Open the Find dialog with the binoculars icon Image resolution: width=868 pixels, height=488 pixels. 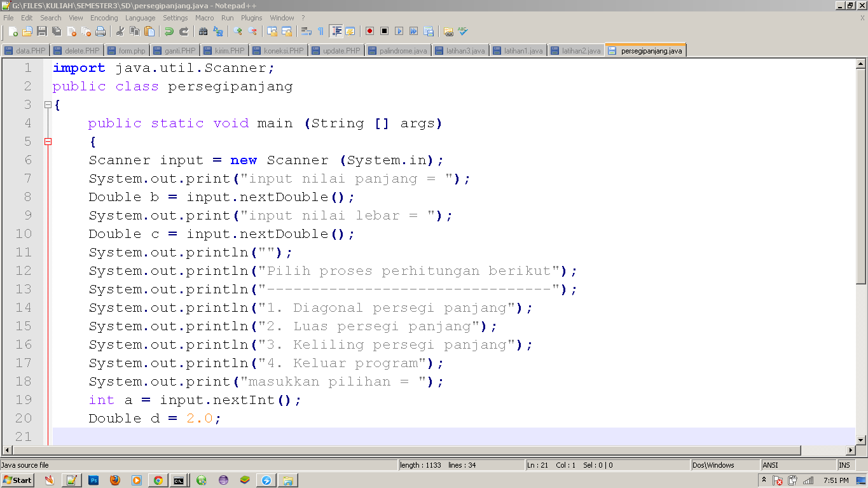pyautogui.click(x=204, y=31)
